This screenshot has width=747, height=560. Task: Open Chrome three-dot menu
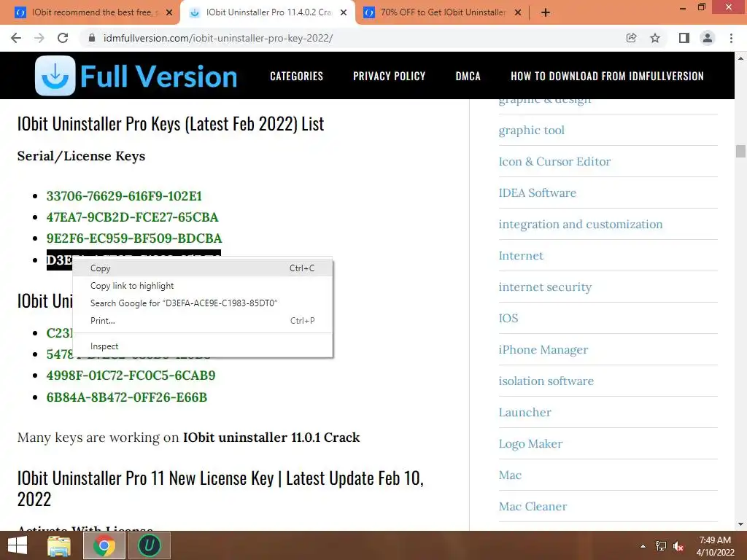[x=731, y=38]
